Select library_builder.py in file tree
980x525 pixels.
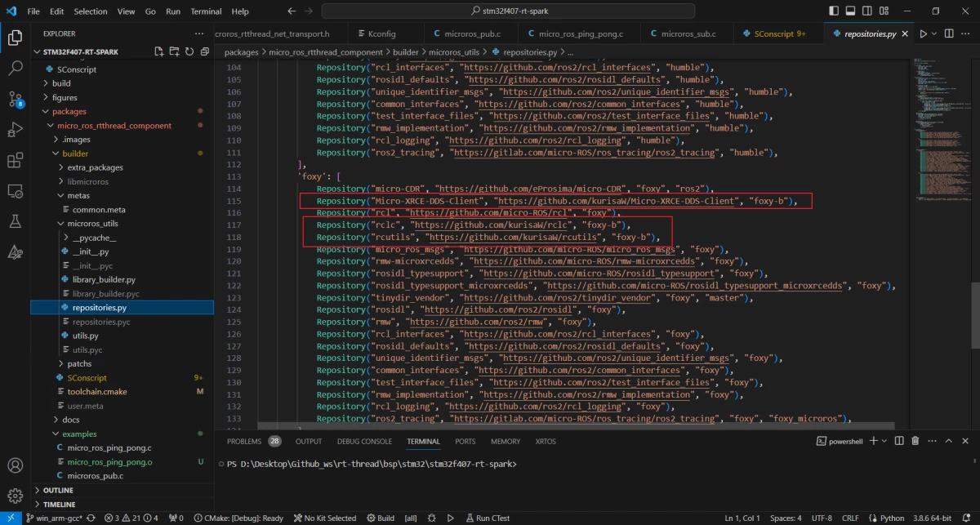tap(104, 279)
